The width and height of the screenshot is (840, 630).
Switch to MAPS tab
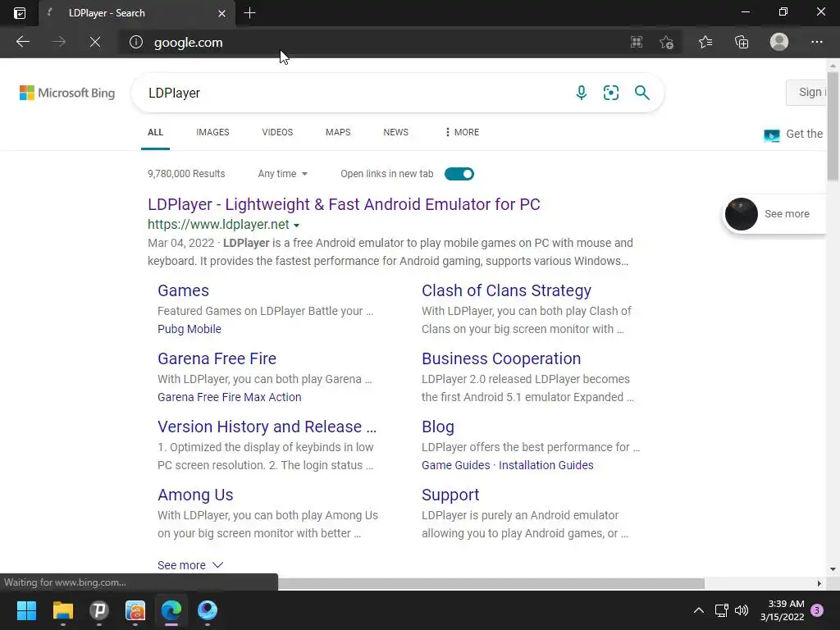tap(338, 132)
